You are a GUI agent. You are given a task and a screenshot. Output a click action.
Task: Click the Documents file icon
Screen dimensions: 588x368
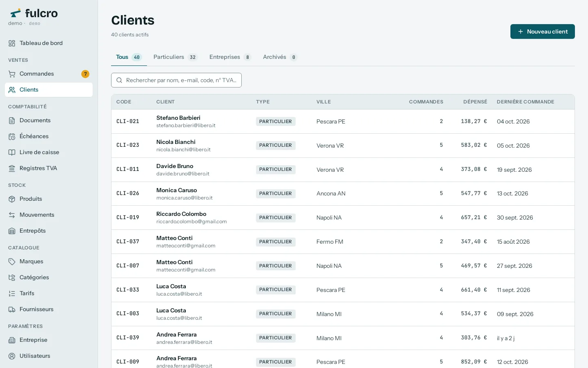[x=12, y=121]
